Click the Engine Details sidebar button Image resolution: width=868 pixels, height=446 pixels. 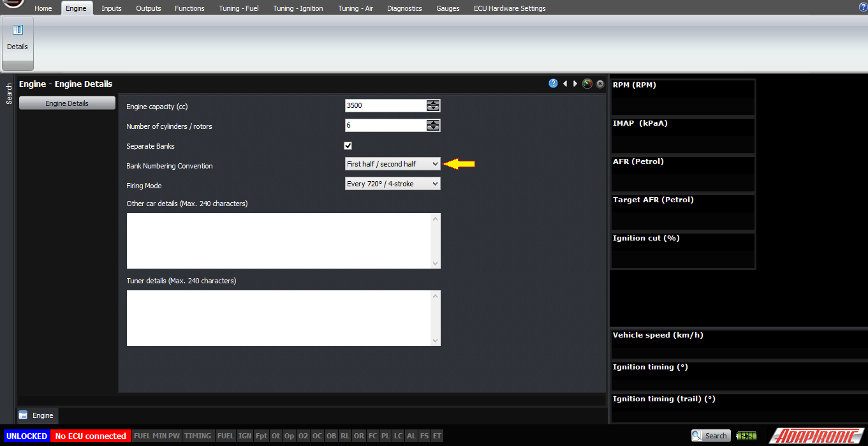67,103
